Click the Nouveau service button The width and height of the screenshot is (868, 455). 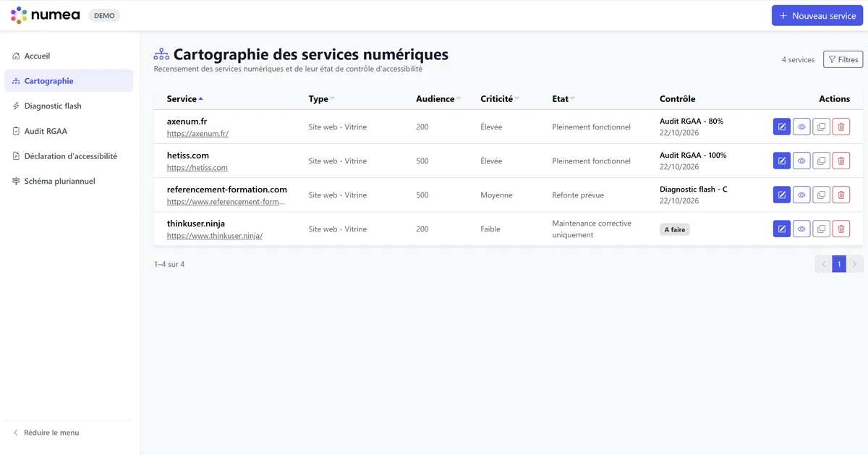(x=817, y=15)
